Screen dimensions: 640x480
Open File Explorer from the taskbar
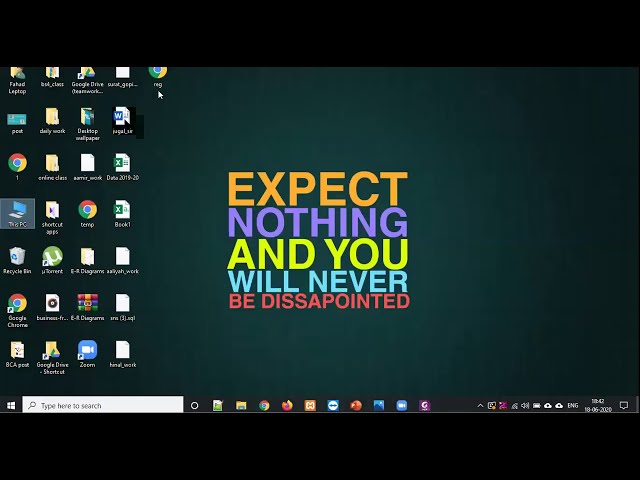click(241, 405)
